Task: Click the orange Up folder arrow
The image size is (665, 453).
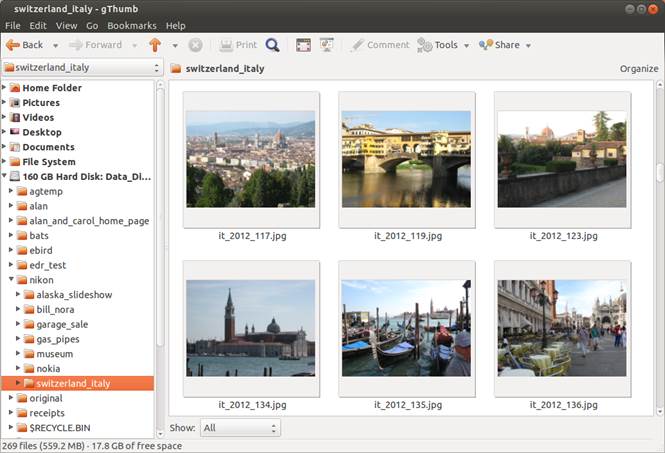Action: pos(154,45)
